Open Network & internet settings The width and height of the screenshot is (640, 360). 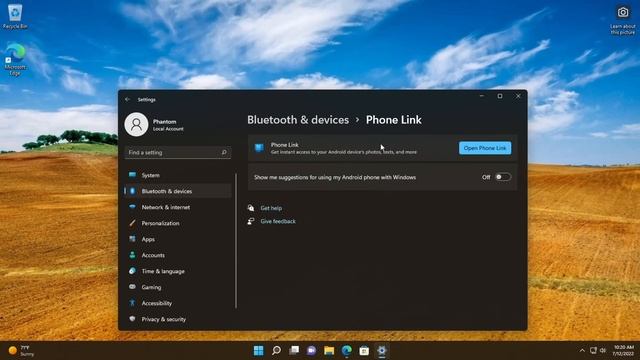tap(178, 207)
